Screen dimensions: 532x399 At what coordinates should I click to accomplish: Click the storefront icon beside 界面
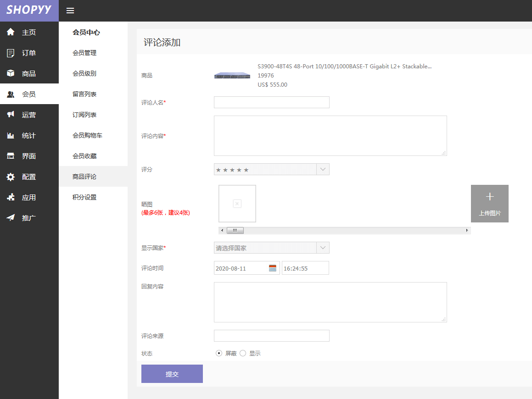pyautogui.click(x=11, y=156)
